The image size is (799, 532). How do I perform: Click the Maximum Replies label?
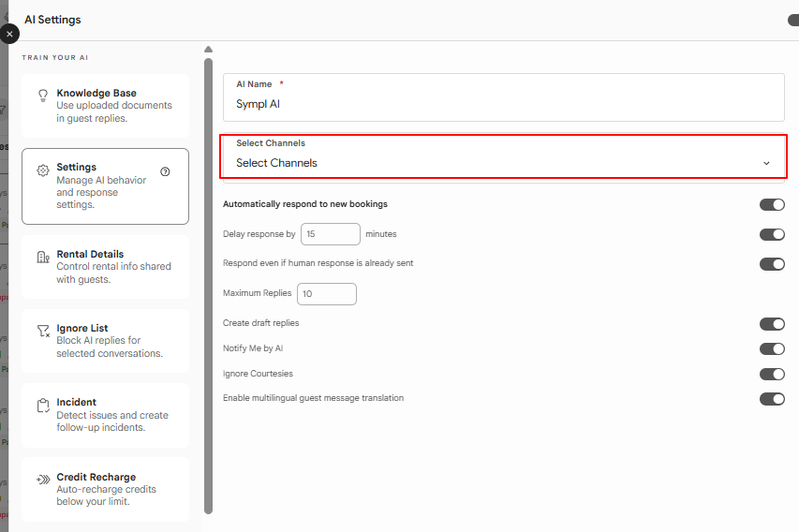tap(258, 293)
